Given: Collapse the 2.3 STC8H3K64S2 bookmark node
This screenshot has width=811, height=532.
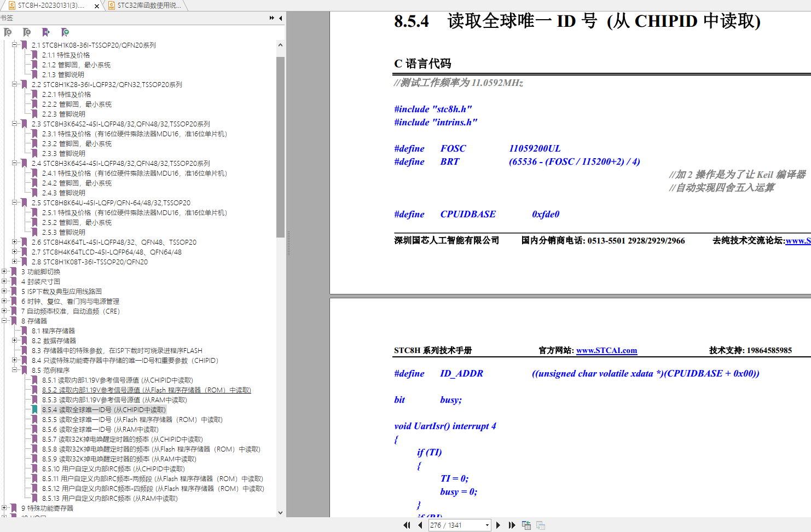Looking at the screenshot, I should tap(15, 124).
